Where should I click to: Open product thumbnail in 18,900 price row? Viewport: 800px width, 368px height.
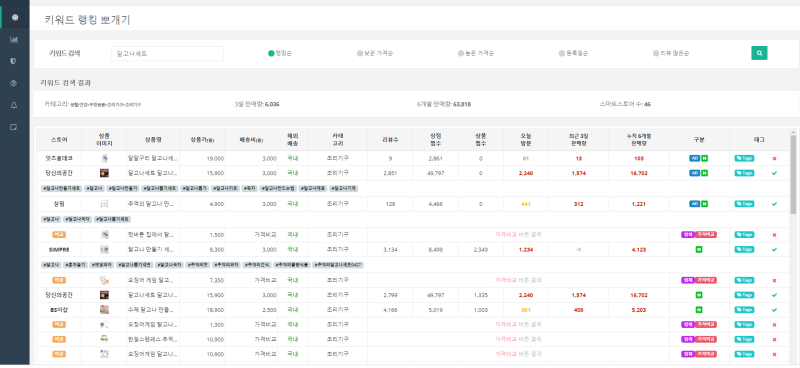(104, 310)
